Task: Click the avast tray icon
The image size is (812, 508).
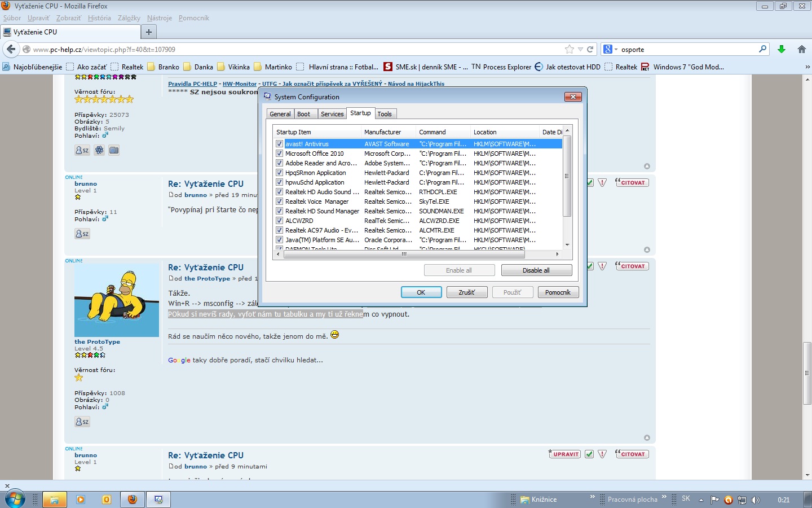Action: coord(729,500)
